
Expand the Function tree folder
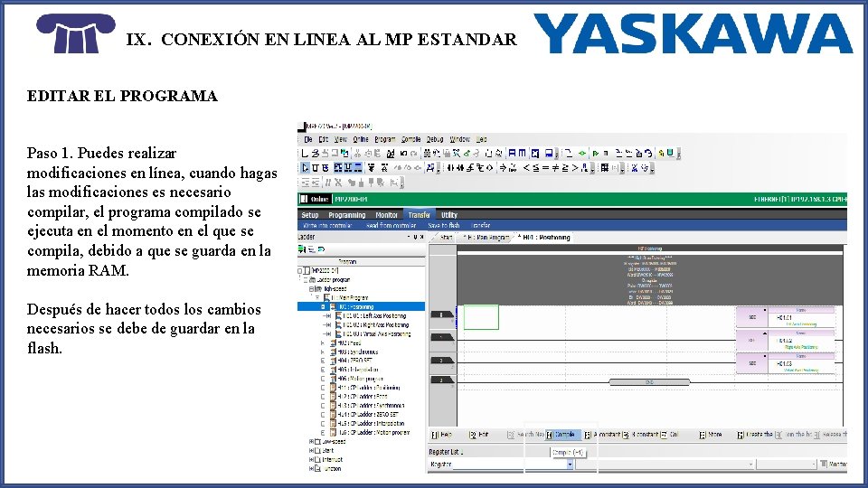(x=311, y=469)
